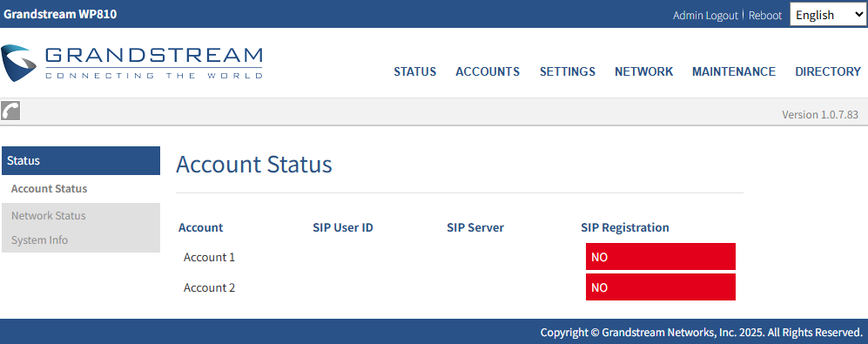
Task: Click the SIP Registration column header
Action: (625, 227)
